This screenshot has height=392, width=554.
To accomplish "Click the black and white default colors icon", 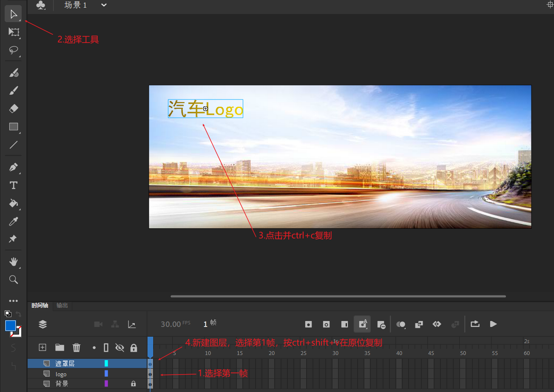I will (x=8, y=314).
